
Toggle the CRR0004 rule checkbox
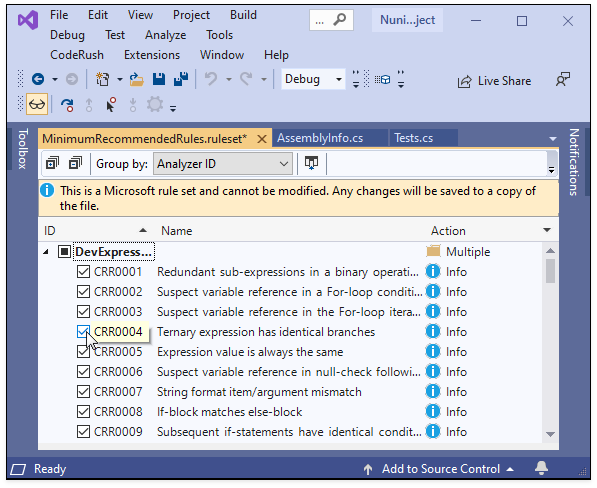[83, 332]
